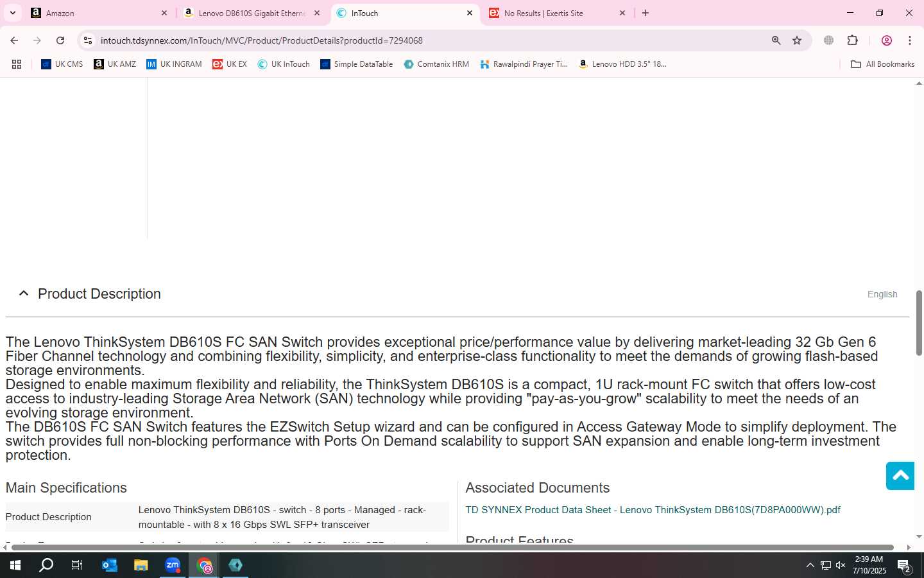Open the Chrome profile icon
The image size is (924, 578).
(887, 40)
